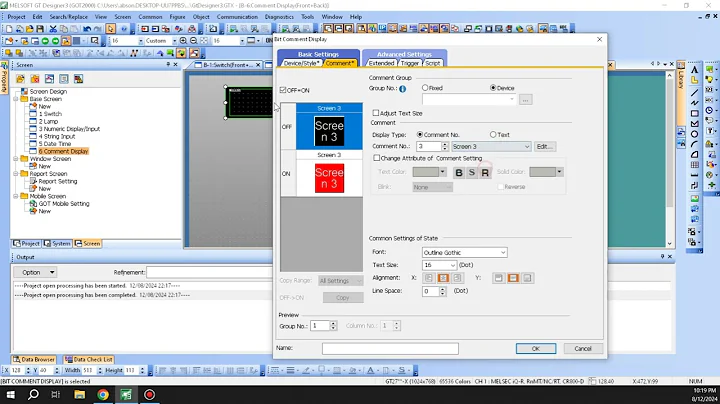Collapse the Report Screen tree folder
Viewport: 720px width, 404px height.
16,174
